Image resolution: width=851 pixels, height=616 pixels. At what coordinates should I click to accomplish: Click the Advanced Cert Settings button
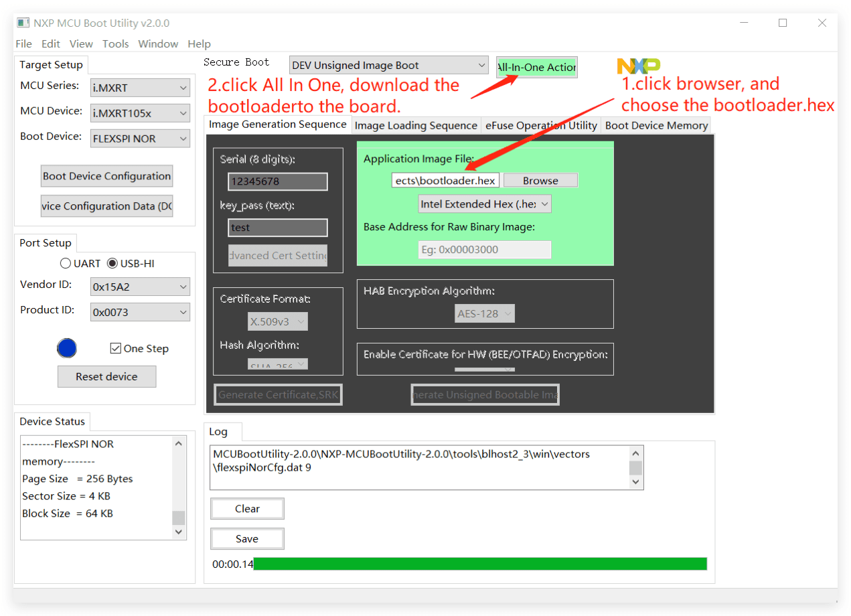coord(278,256)
